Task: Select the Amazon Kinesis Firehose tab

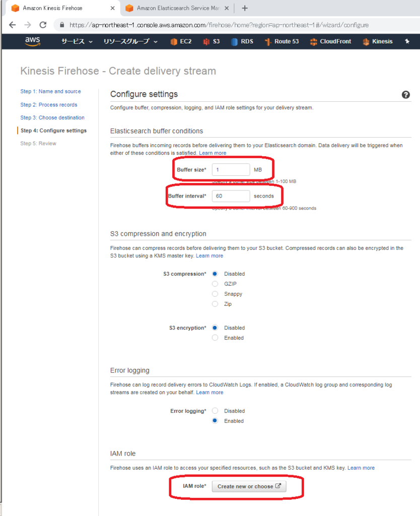Action: [61, 8]
